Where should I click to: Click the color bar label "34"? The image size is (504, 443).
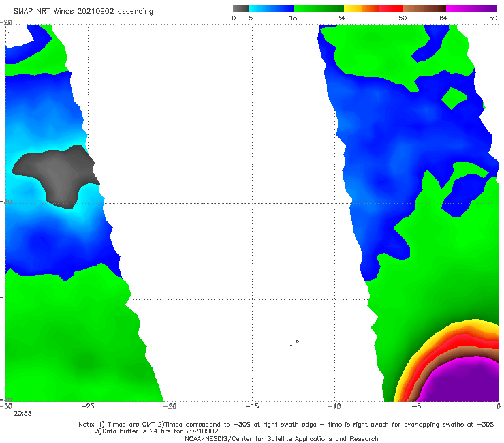[x=341, y=18]
